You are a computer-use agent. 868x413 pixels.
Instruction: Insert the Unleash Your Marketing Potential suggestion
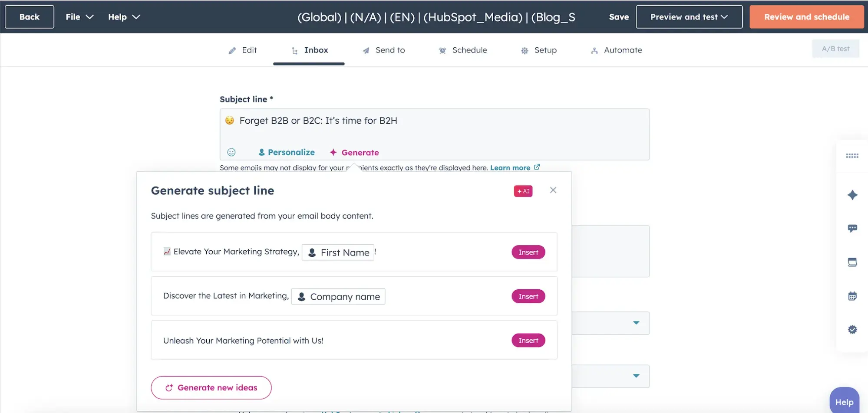tap(528, 340)
